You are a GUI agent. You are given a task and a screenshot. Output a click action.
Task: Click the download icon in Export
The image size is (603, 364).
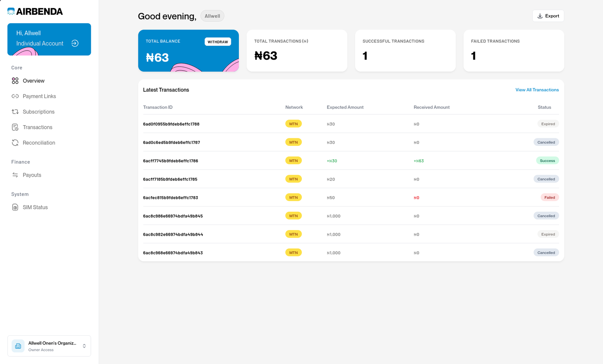pyautogui.click(x=540, y=16)
